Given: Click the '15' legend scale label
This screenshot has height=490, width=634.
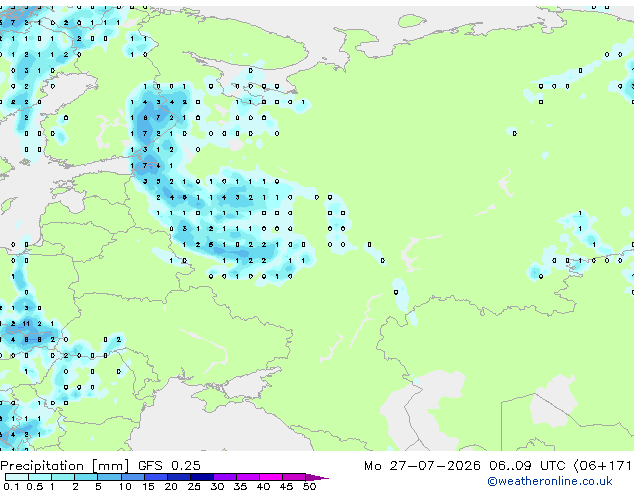Looking at the screenshot, I should (148, 486).
